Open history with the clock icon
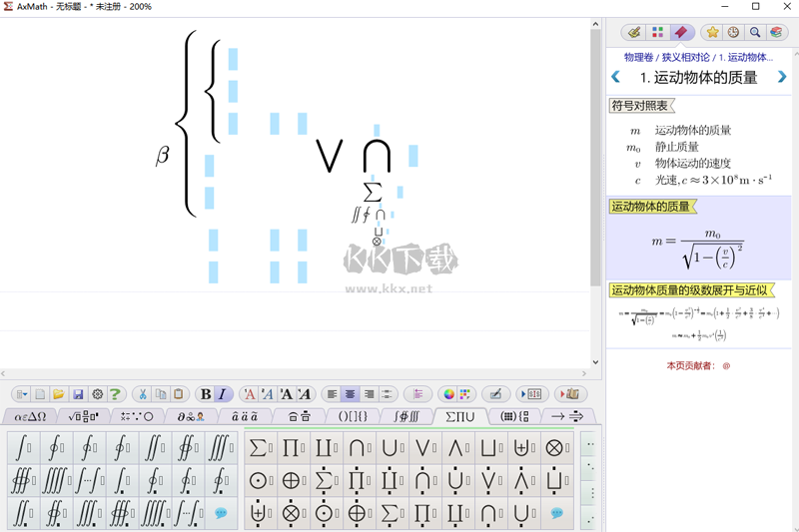Image resolution: width=799 pixels, height=532 pixels. click(x=733, y=33)
